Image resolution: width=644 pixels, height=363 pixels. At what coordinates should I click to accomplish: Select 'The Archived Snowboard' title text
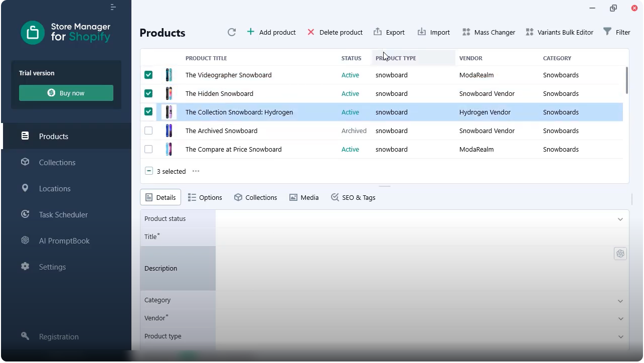click(221, 131)
